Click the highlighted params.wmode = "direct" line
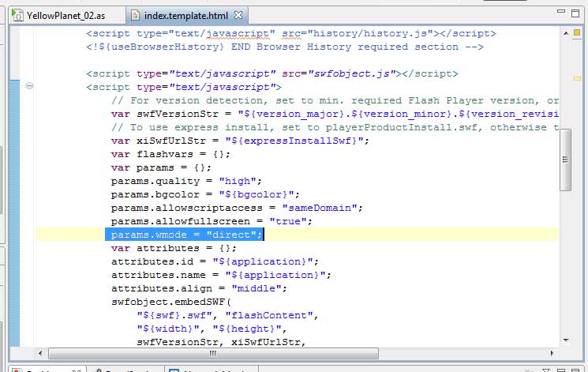 tap(186, 235)
